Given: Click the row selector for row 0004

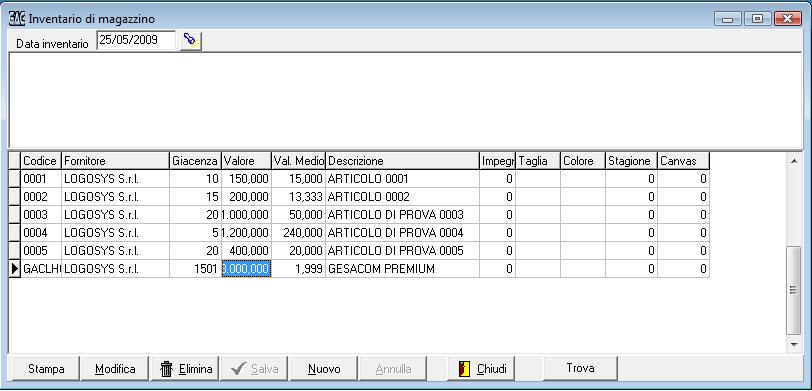Looking at the screenshot, I should [14, 233].
